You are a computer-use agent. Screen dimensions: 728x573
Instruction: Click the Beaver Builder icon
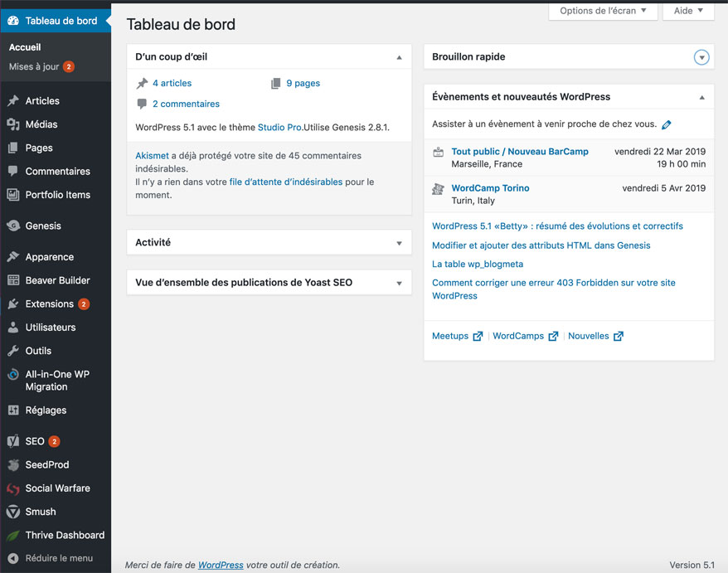click(x=13, y=280)
